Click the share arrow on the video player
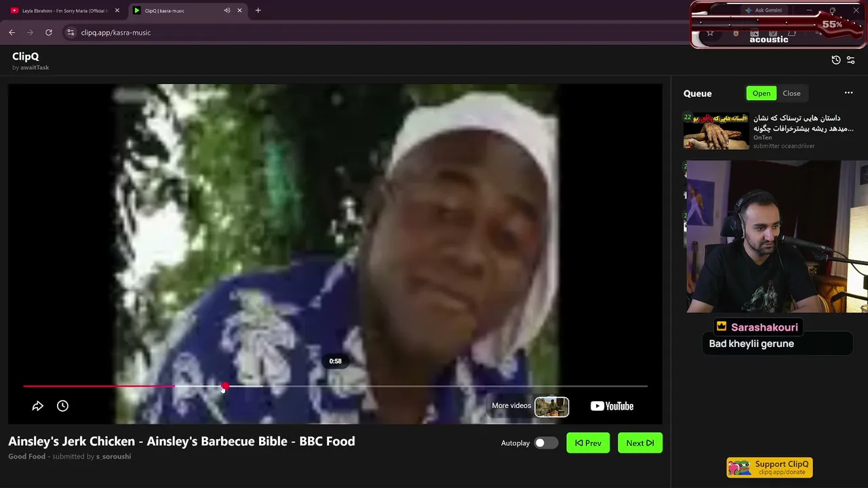The width and height of the screenshot is (868, 488). [x=38, y=406]
